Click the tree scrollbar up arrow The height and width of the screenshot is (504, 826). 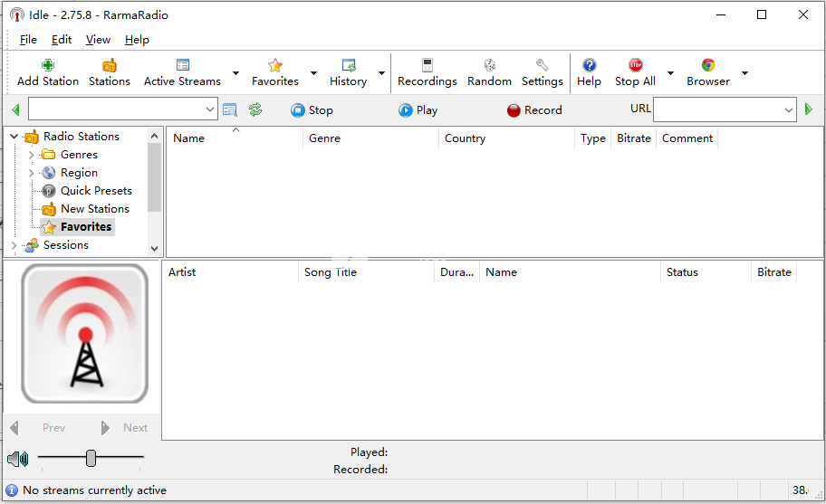[x=154, y=136]
